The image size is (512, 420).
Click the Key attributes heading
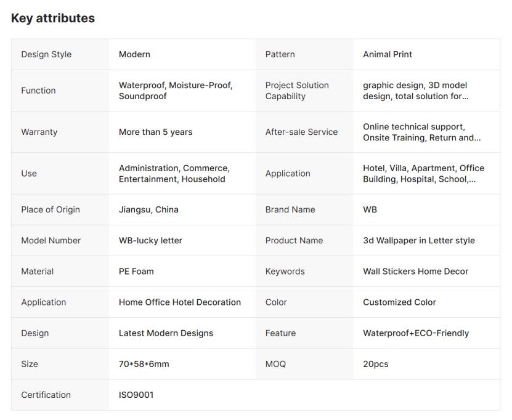(x=53, y=18)
